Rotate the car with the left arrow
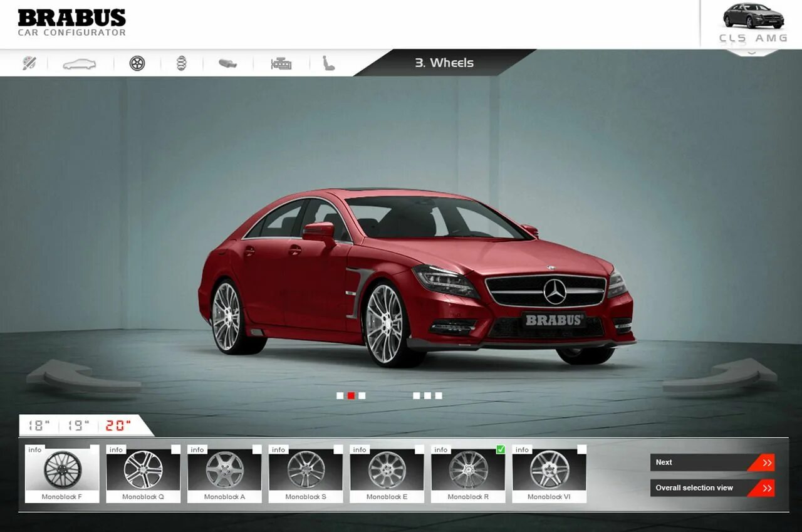The image size is (802, 532). point(83,377)
